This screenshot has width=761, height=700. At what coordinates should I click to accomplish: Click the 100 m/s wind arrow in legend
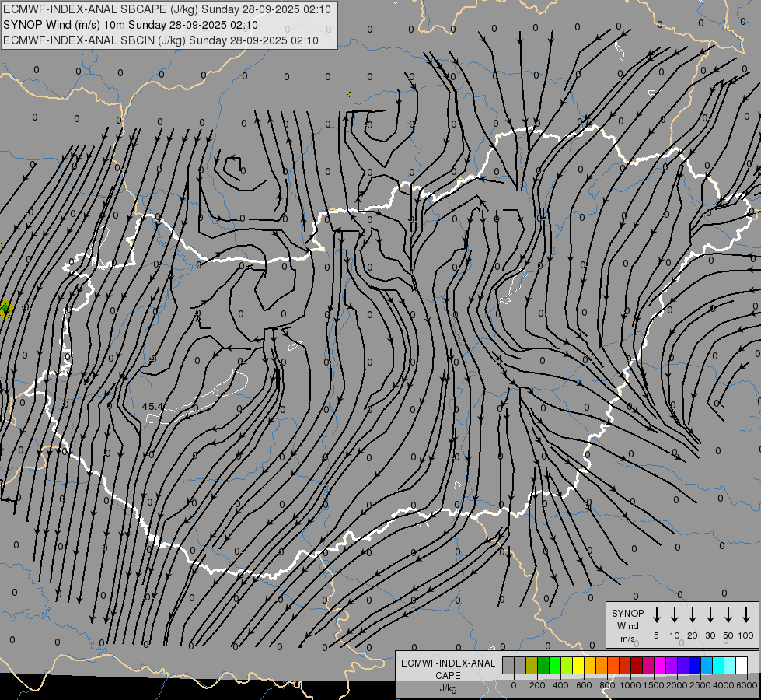pos(746,615)
